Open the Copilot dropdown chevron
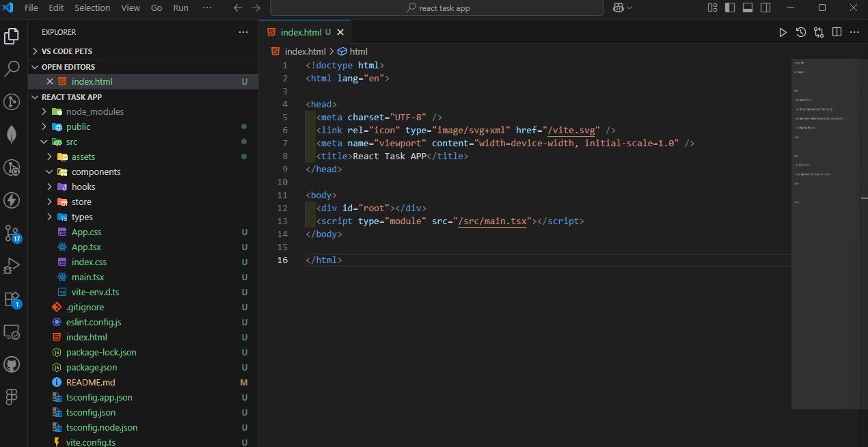The height and width of the screenshot is (447, 868). pos(629,8)
